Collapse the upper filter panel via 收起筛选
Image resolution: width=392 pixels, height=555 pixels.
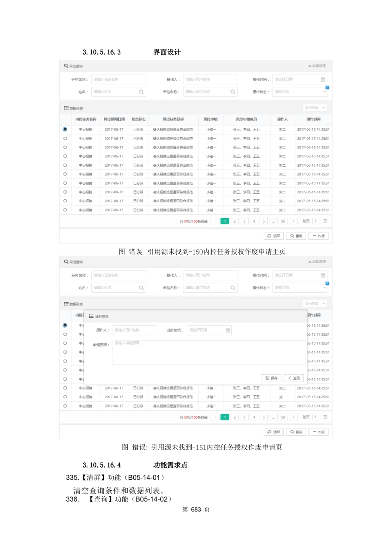(317, 66)
